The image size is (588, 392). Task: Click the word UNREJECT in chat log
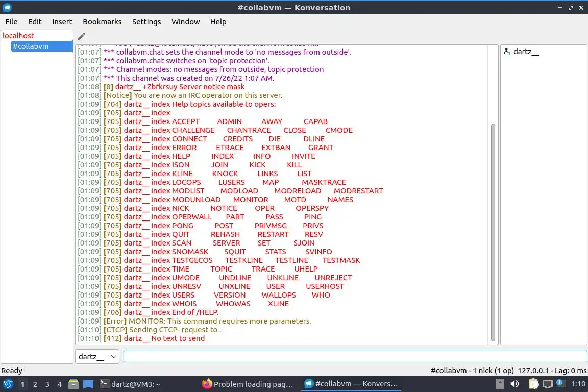[333, 278]
